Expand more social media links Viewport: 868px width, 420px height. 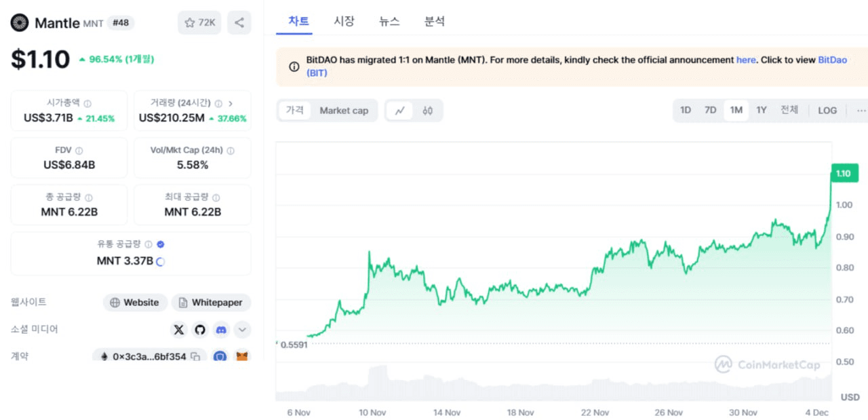[x=242, y=330]
